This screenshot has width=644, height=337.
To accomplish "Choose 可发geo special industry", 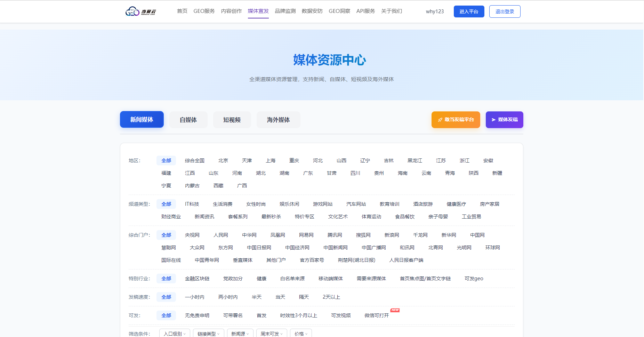I will click(x=474, y=279).
